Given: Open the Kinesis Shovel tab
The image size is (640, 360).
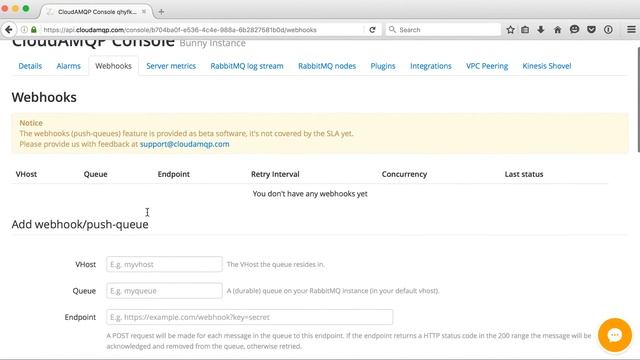Looking at the screenshot, I should click(x=547, y=66).
